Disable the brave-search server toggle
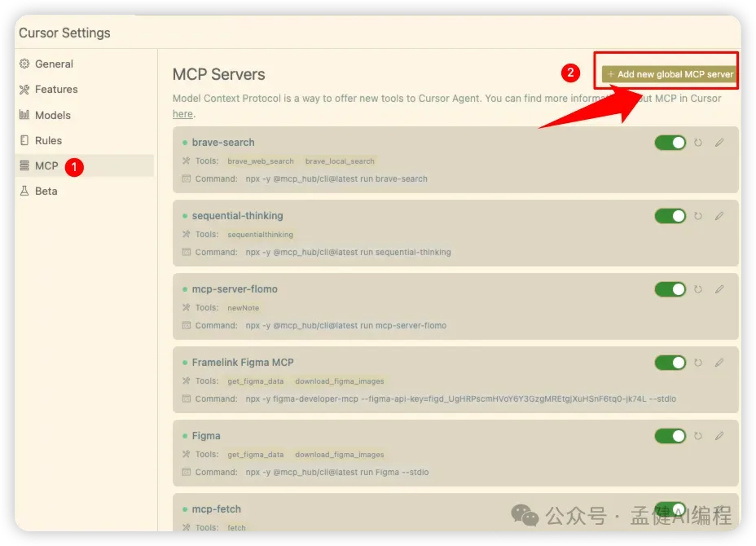 (x=670, y=143)
